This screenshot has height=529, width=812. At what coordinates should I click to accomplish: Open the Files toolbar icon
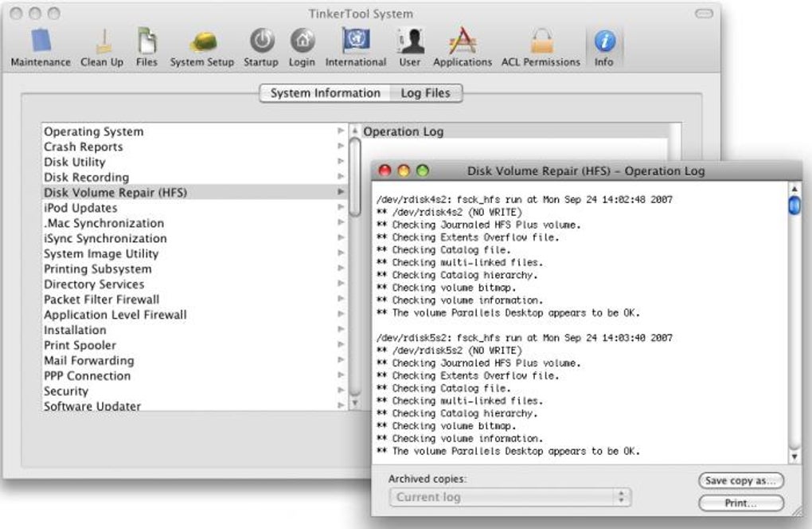[x=146, y=41]
